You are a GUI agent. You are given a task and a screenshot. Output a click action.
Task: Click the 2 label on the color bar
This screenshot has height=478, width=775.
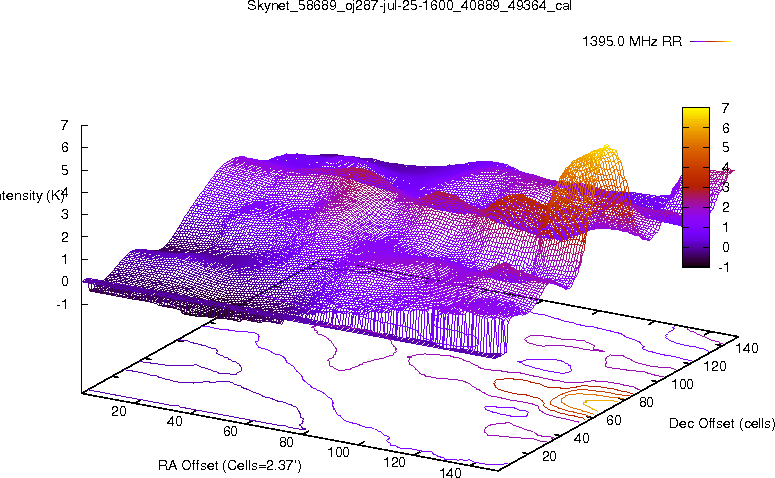click(x=725, y=207)
